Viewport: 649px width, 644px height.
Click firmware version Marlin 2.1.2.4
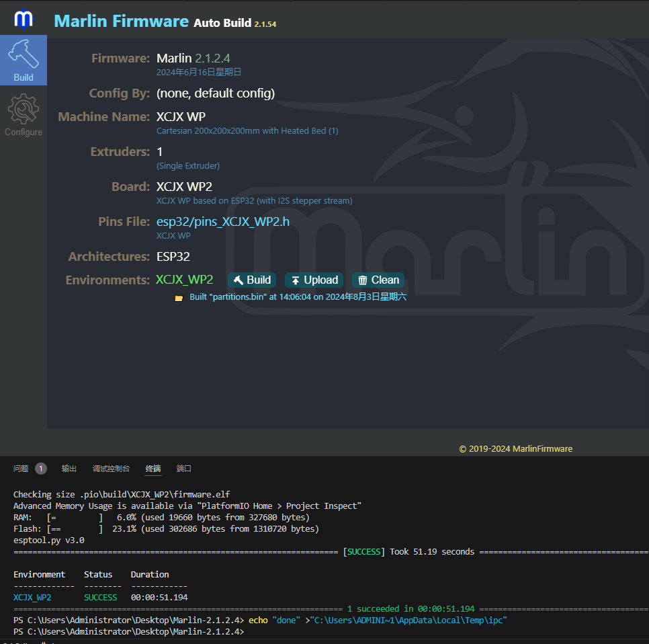pyautogui.click(x=193, y=58)
